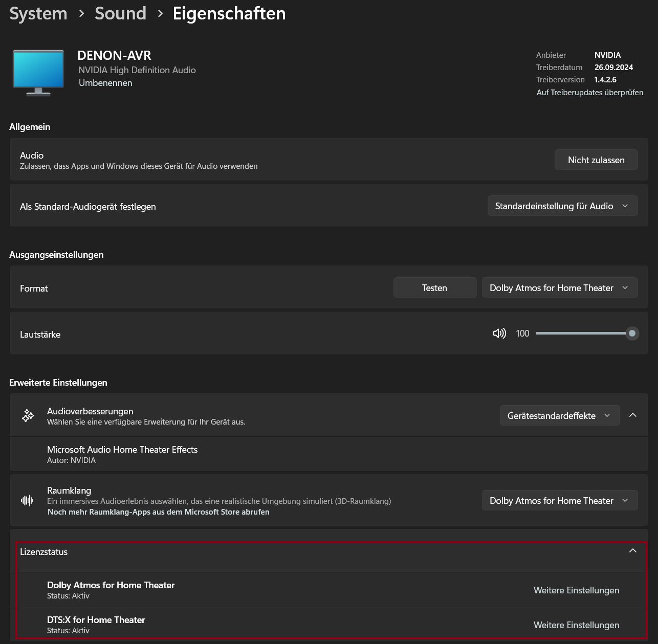
Task: Test audio format with Testen button
Action: pyautogui.click(x=434, y=288)
